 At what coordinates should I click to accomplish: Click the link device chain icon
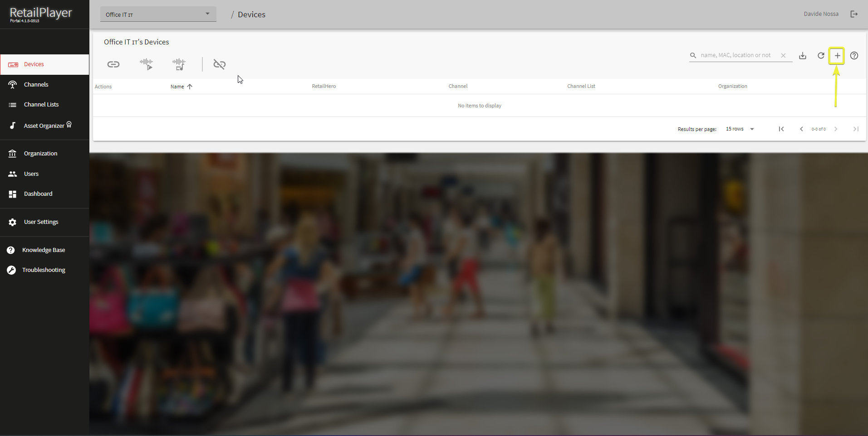[113, 64]
